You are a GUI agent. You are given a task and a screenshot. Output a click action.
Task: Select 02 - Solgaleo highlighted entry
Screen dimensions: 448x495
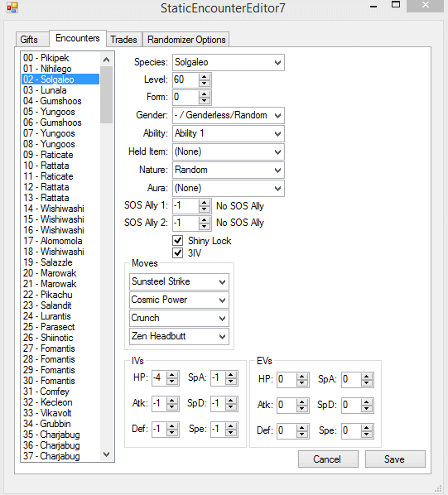(x=60, y=79)
